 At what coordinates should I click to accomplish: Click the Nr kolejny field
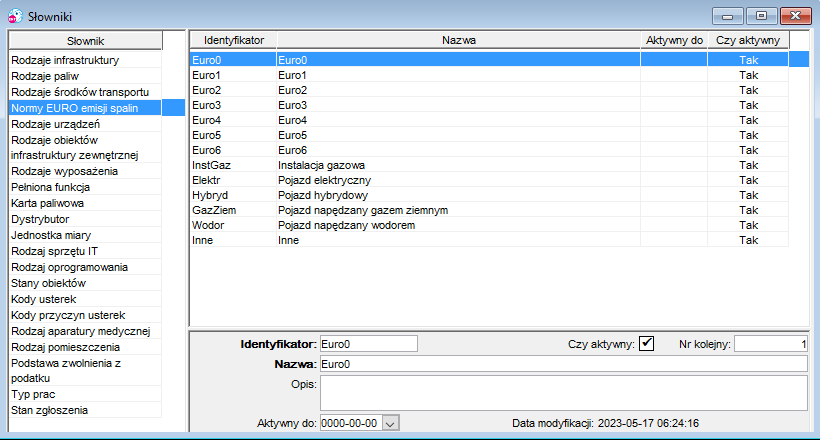tap(771, 344)
